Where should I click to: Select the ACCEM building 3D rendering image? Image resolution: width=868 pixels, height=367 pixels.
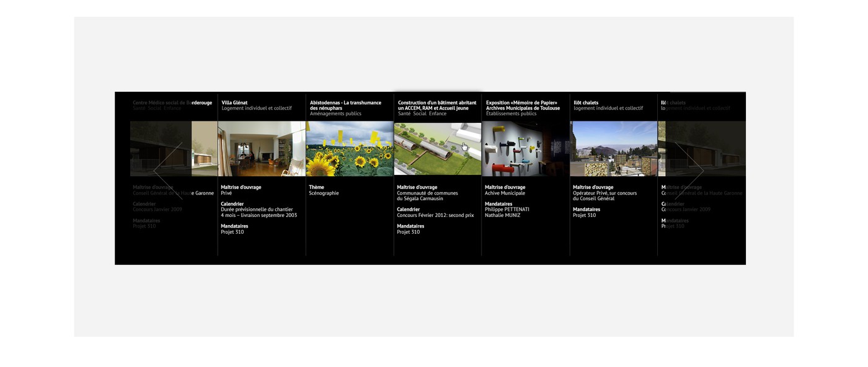pos(438,149)
